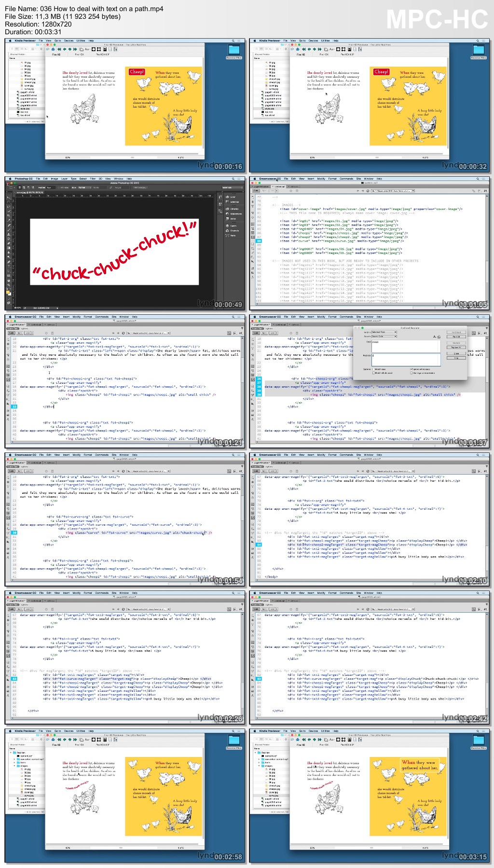The image size is (494, 868).
Task: Switch to Fire HDX tab in frame 00:00:16
Action: tap(80, 55)
